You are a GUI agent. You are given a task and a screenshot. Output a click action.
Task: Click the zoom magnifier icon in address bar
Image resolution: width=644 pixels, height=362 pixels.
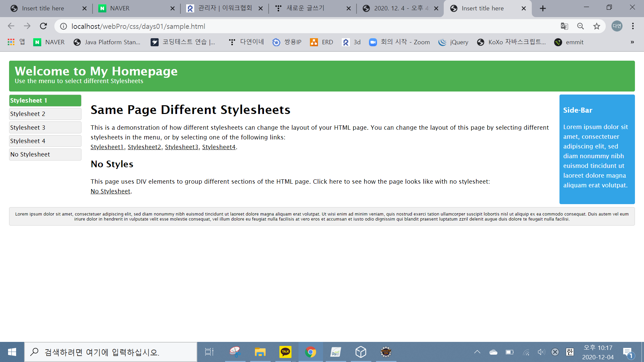point(580,26)
